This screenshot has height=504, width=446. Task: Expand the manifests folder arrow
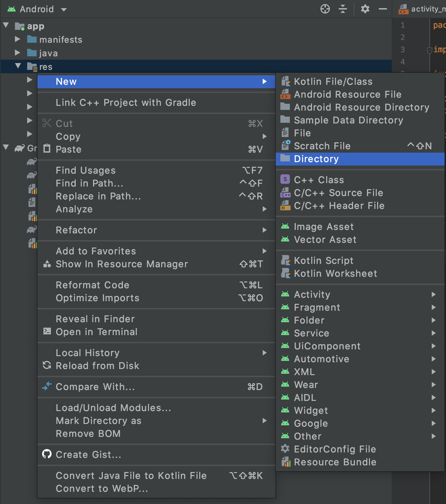[17, 39]
